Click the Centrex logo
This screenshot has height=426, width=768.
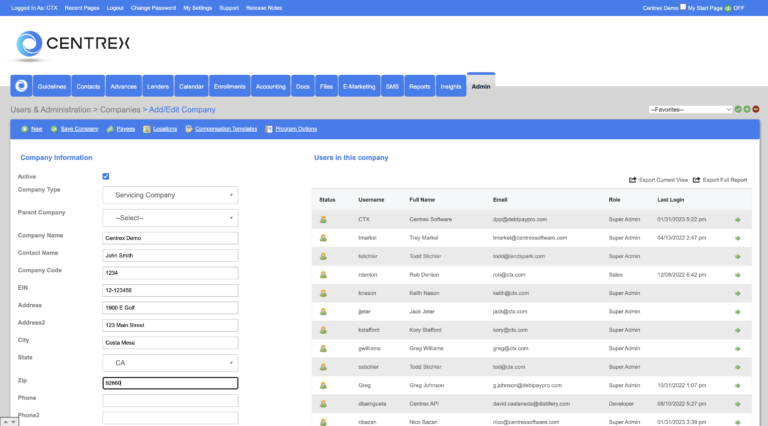tap(72, 44)
